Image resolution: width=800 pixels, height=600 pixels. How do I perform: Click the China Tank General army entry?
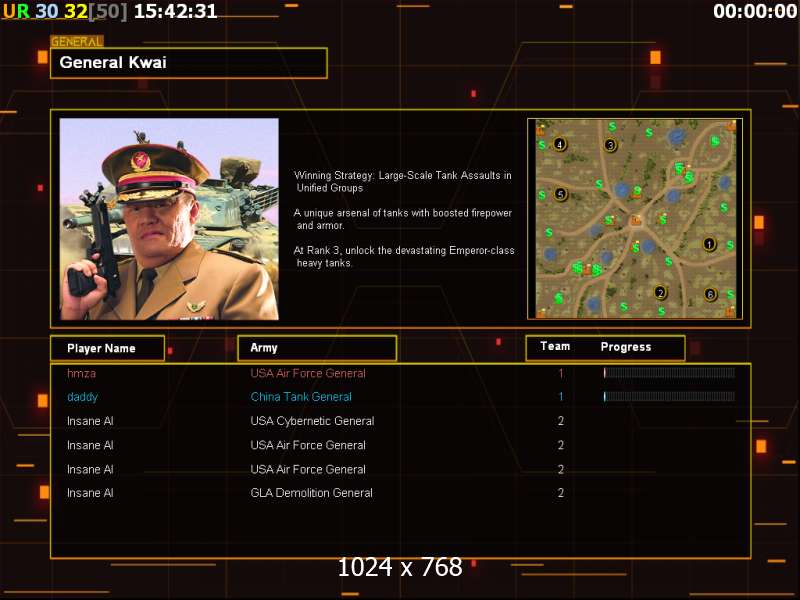click(301, 397)
